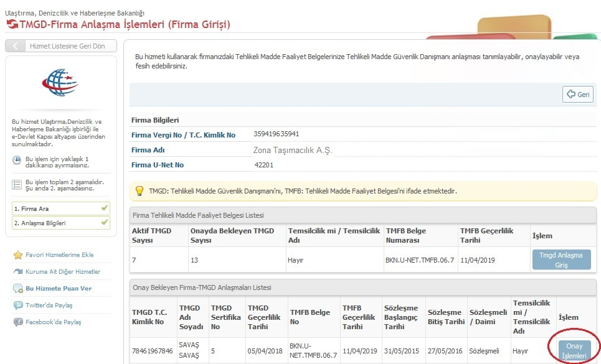Screen dimensions: 601x364
Task: Add service via Favori Hizmetlerime Ekle link
Action: [59, 255]
